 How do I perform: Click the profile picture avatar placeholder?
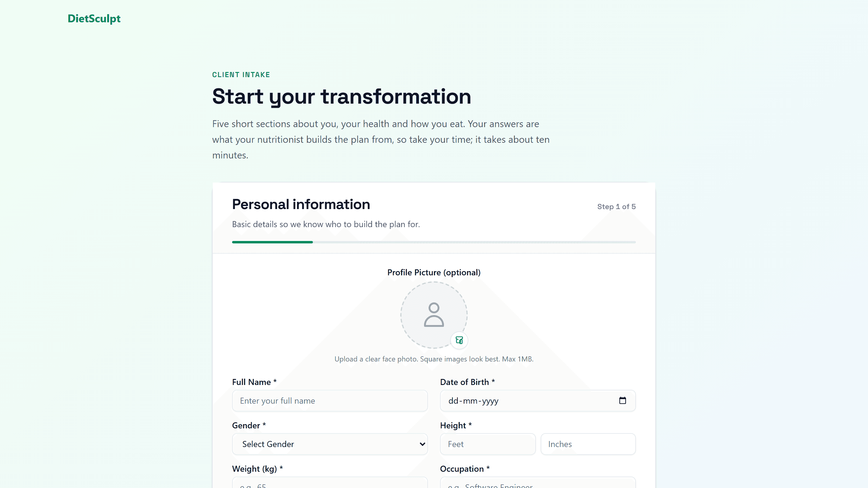pos(434,315)
